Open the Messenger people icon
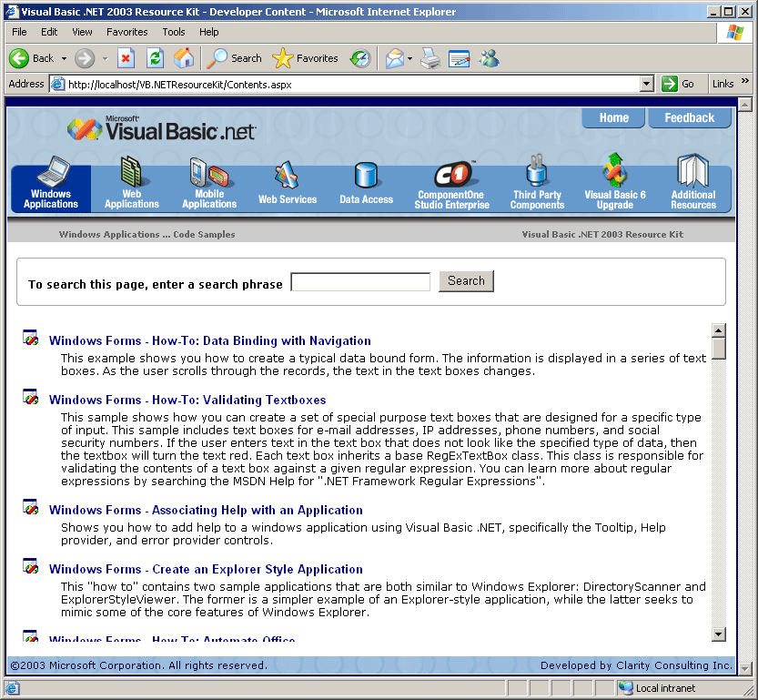The height and width of the screenshot is (700, 758). point(489,58)
